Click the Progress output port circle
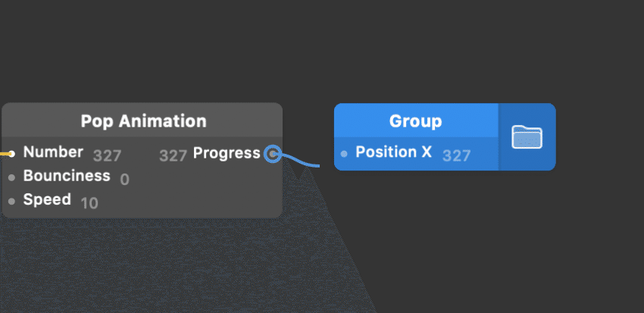This screenshot has width=644, height=313. [274, 155]
